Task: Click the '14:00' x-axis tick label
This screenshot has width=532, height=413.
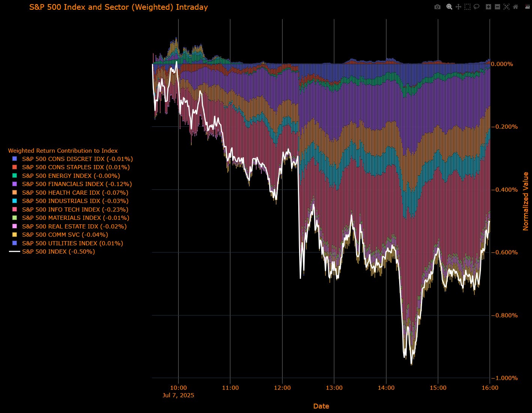Action: pos(386,387)
